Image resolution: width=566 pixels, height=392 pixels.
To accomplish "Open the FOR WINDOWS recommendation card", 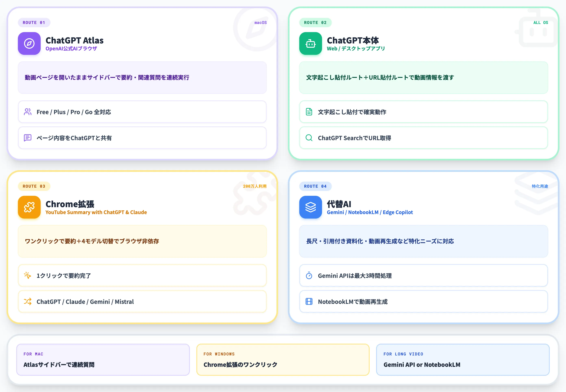I will pyautogui.click(x=283, y=360).
